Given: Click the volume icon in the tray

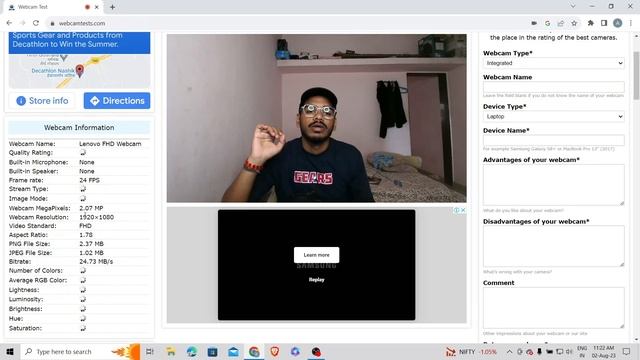Looking at the screenshot, I should [x=569, y=351].
